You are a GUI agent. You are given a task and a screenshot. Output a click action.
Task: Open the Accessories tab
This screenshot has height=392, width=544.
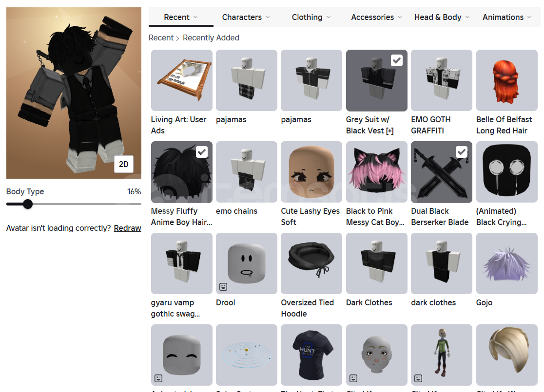(376, 17)
